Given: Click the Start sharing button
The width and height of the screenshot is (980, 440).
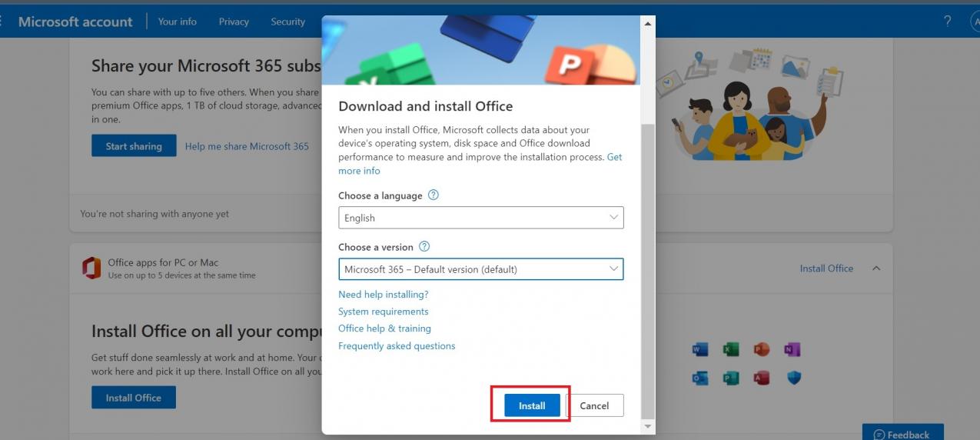Looking at the screenshot, I should point(134,146).
